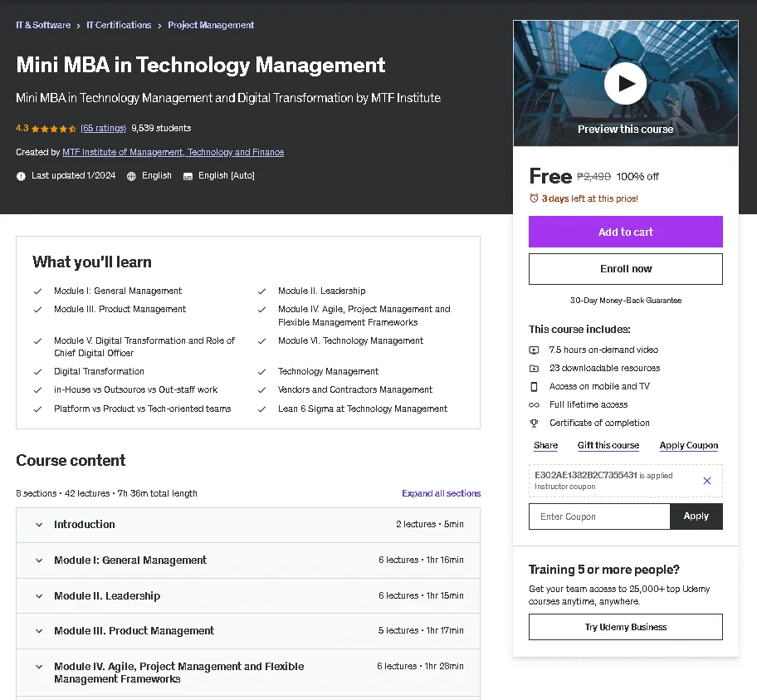
Task: Click the struck-through ₱2,490 price
Action: (x=593, y=177)
